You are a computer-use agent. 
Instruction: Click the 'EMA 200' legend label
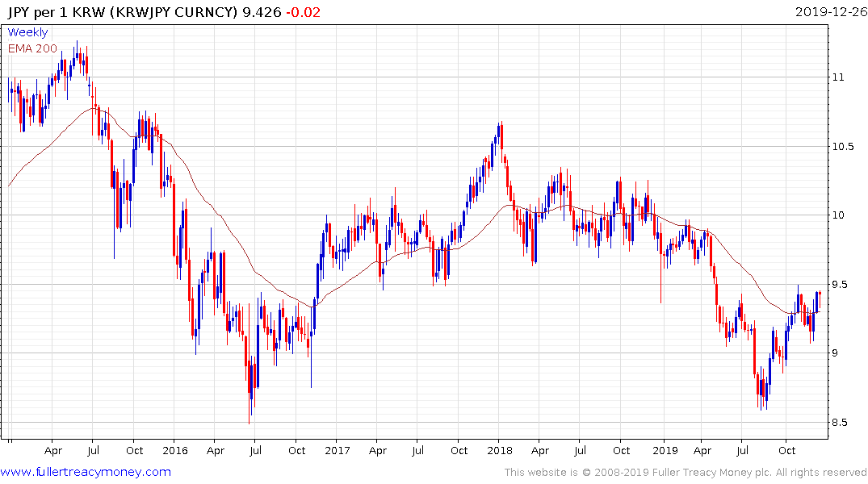point(32,48)
